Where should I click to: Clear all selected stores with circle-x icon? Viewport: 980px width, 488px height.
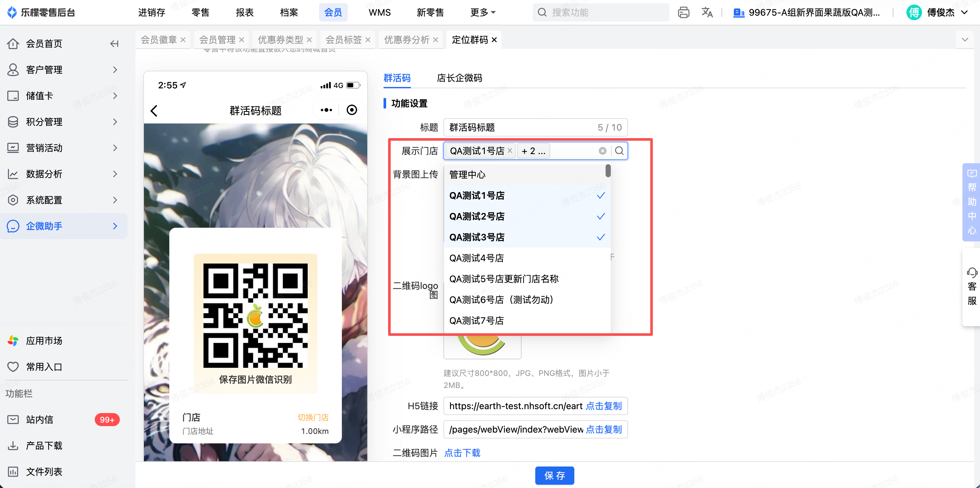(602, 151)
